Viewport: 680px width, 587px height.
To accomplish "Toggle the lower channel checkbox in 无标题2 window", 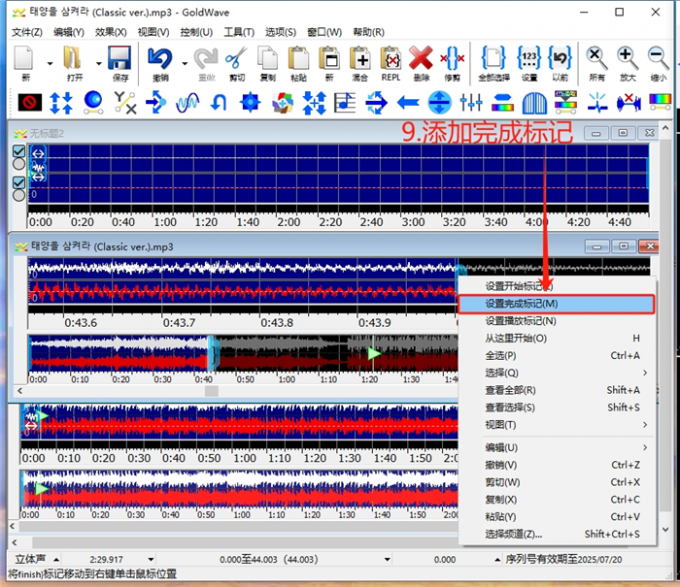I will tap(19, 183).
